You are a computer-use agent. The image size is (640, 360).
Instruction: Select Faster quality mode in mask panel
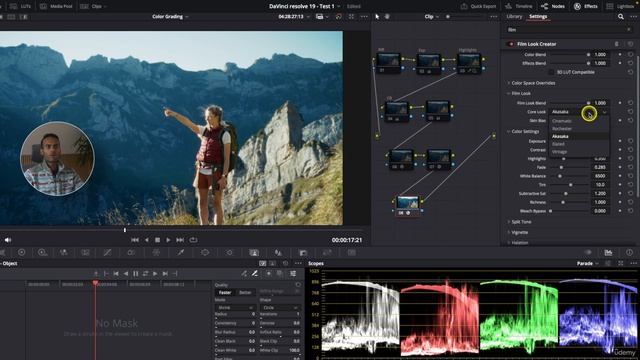click(224, 292)
